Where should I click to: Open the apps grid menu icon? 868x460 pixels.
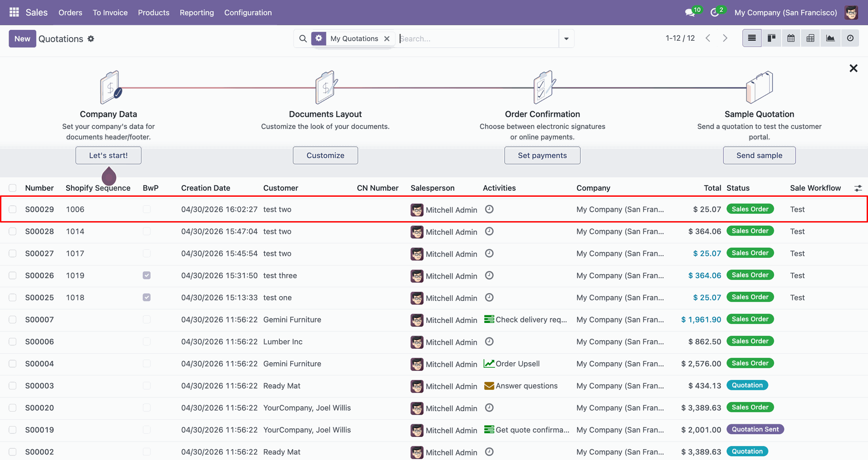pos(14,12)
